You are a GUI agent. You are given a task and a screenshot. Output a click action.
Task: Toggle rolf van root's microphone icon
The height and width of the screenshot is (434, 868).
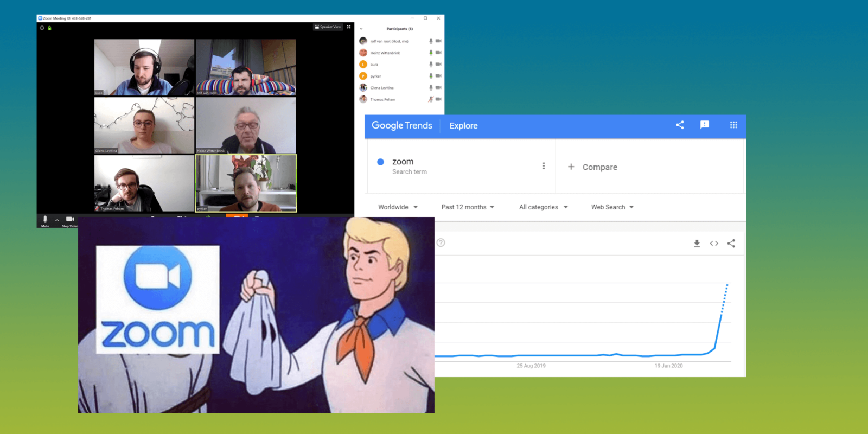(x=431, y=41)
